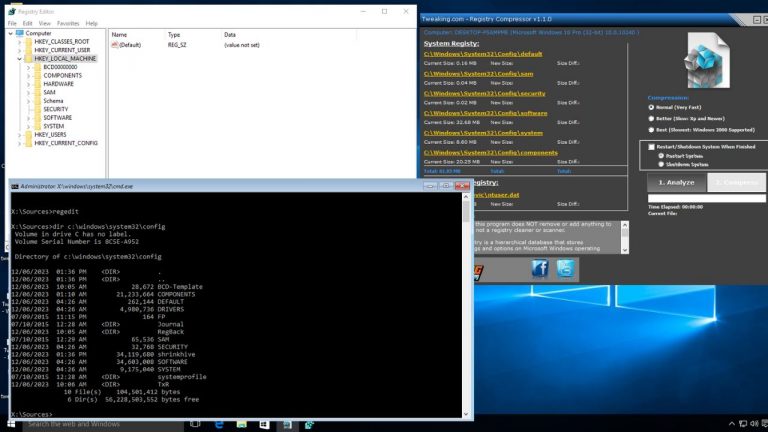Open the Favorites menu in Registry Editor

coord(68,23)
